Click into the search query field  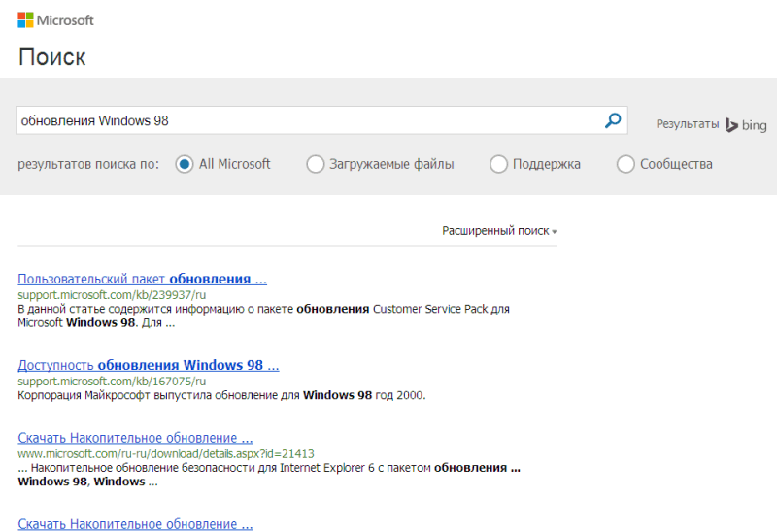click(x=306, y=120)
